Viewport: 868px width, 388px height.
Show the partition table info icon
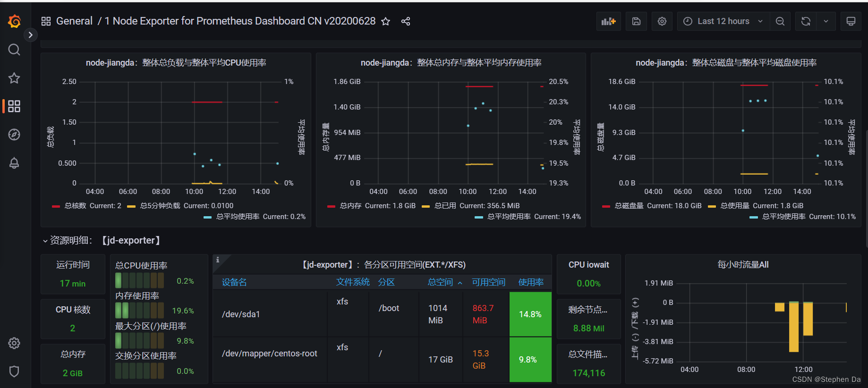click(218, 260)
